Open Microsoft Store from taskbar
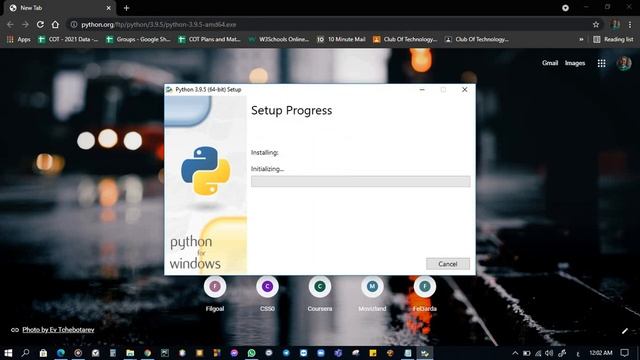640x360 pixels. pyautogui.click(x=43, y=353)
